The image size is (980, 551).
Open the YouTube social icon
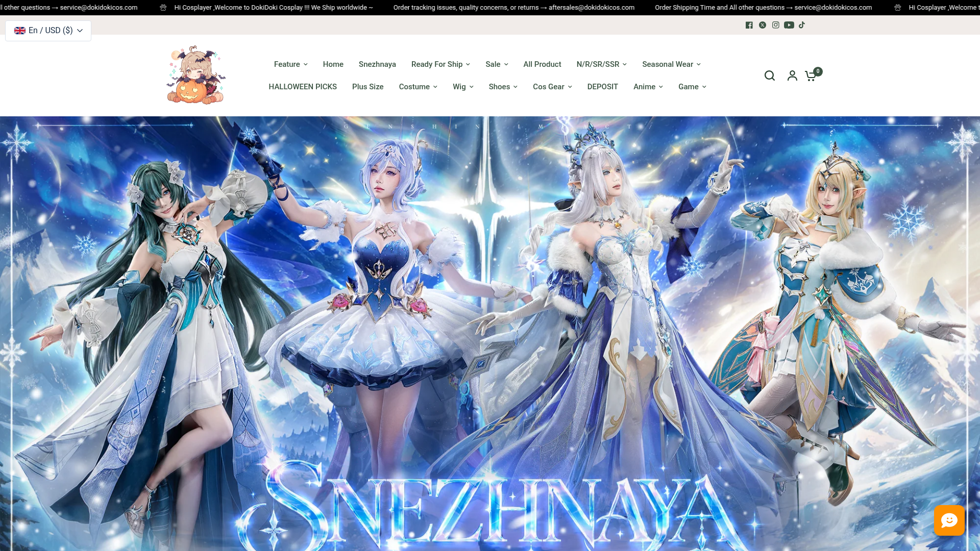789,25
